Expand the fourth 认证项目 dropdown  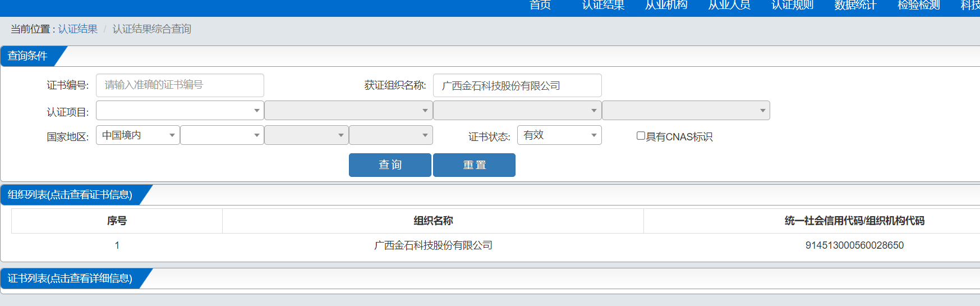(686, 111)
